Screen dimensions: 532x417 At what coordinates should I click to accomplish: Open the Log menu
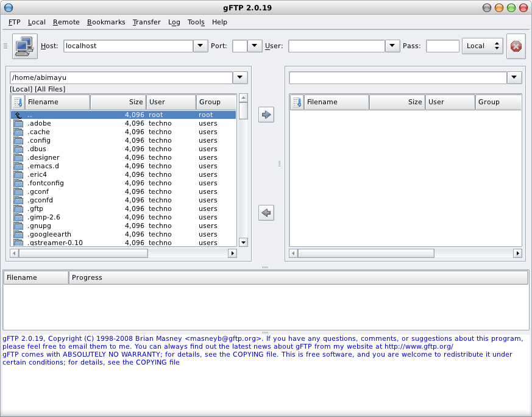(174, 22)
